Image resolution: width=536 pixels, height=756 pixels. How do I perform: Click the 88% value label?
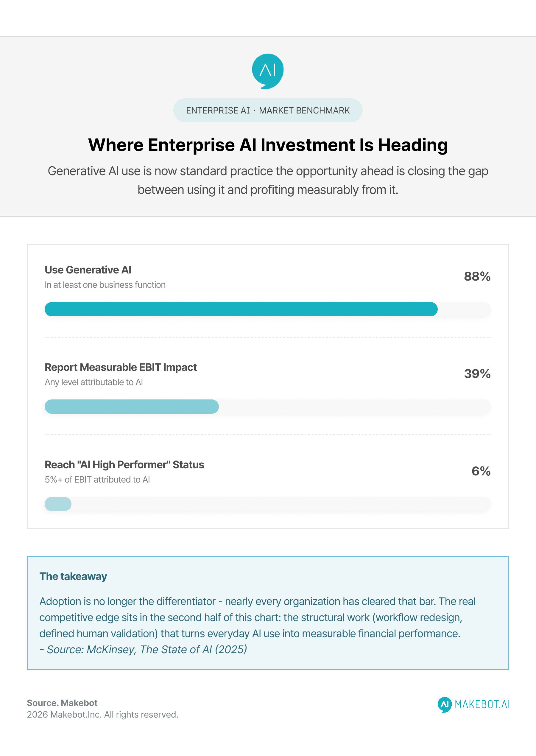tap(477, 276)
